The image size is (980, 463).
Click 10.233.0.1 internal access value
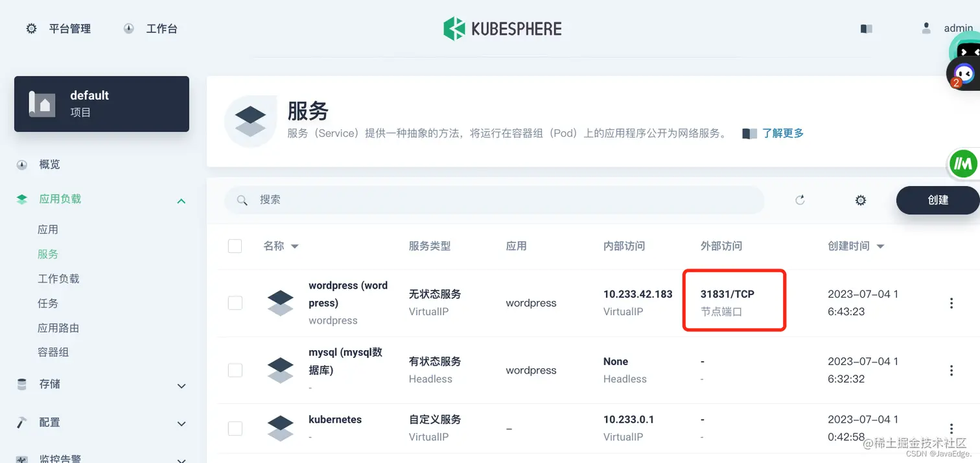(629, 420)
